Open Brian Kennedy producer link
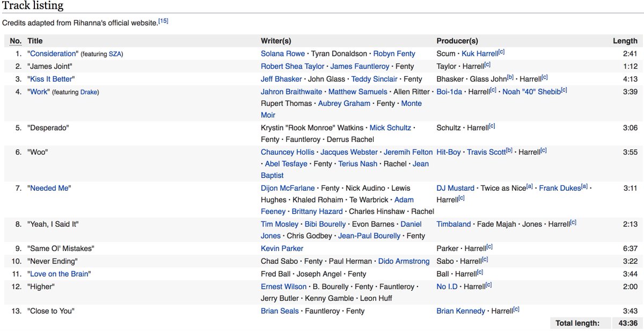Screen dimensions: 644x331 461,311
